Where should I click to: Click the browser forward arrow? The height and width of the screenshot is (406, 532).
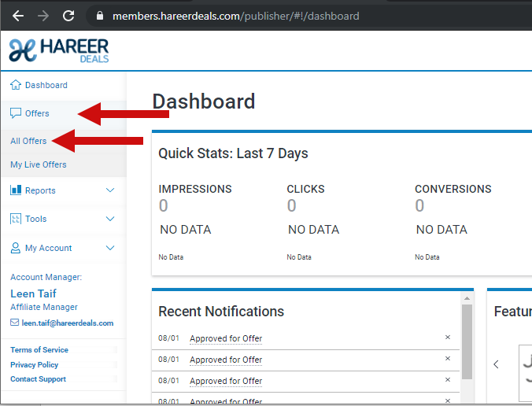(43, 16)
